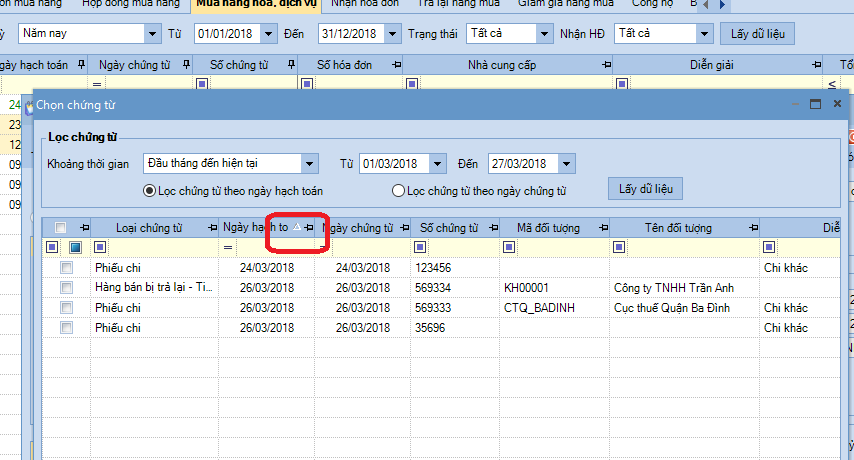Pin Nhà cung cấp column in main window

pos(607,65)
